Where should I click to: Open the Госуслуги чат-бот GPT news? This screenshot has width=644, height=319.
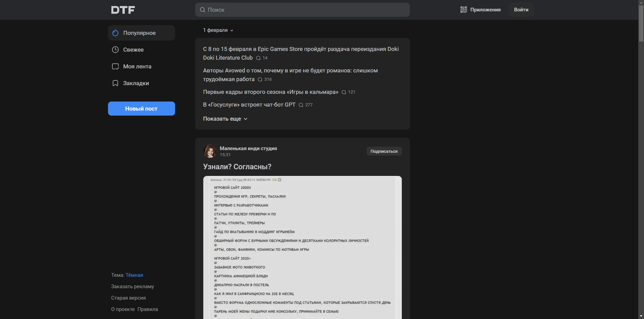(x=249, y=105)
